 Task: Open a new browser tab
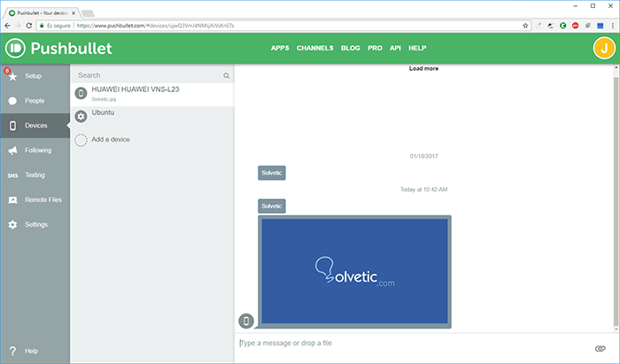[x=88, y=13]
